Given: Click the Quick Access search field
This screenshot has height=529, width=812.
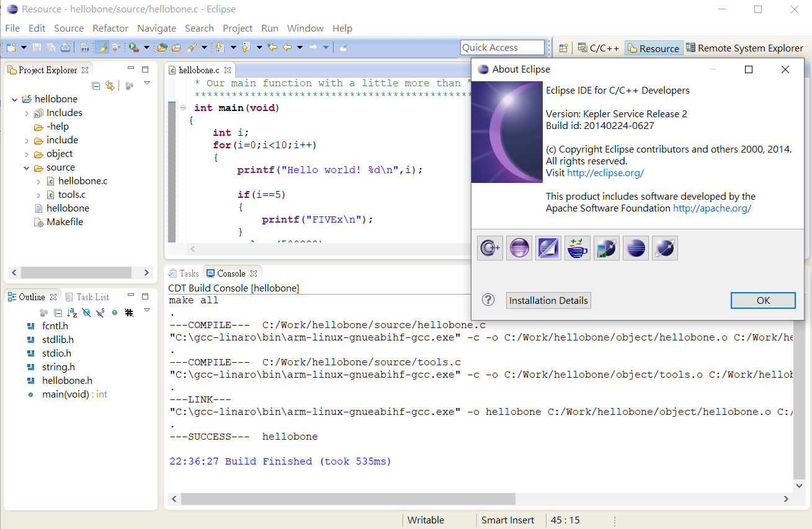Looking at the screenshot, I should [x=502, y=48].
